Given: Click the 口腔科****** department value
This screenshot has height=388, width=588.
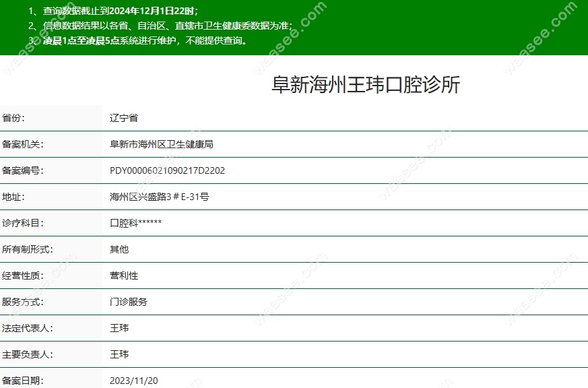Looking at the screenshot, I should click(135, 223).
